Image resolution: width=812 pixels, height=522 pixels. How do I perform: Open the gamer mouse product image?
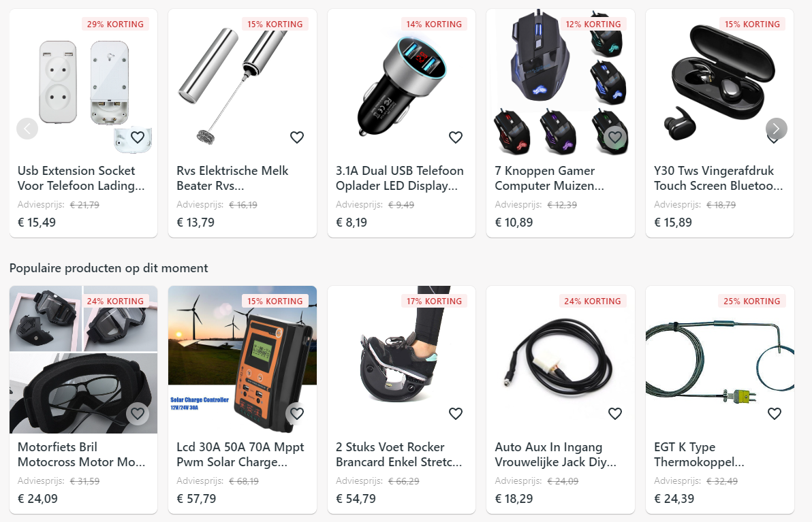561,83
